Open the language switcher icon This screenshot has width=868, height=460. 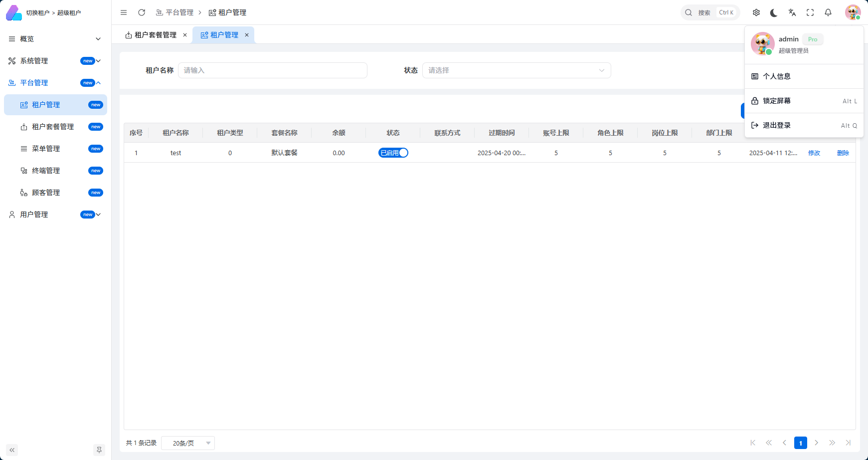(x=792, y=12)
